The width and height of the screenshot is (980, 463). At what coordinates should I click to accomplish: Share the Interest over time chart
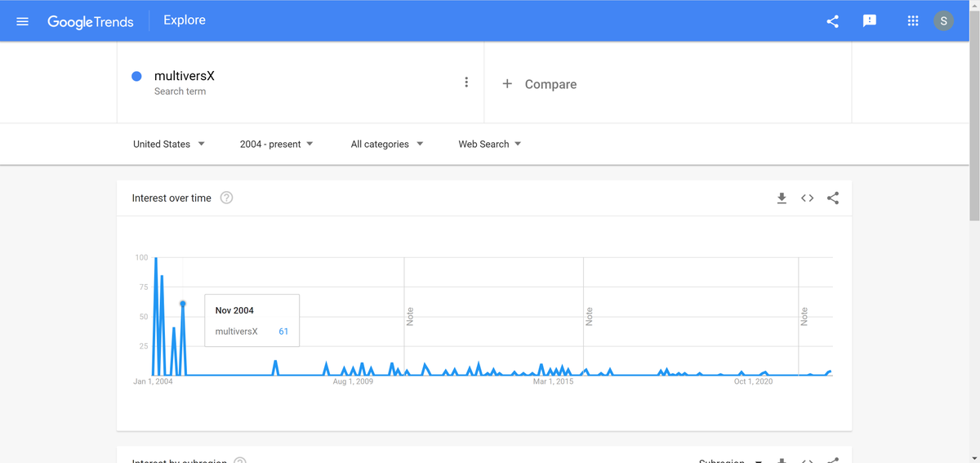pos(833,198)
